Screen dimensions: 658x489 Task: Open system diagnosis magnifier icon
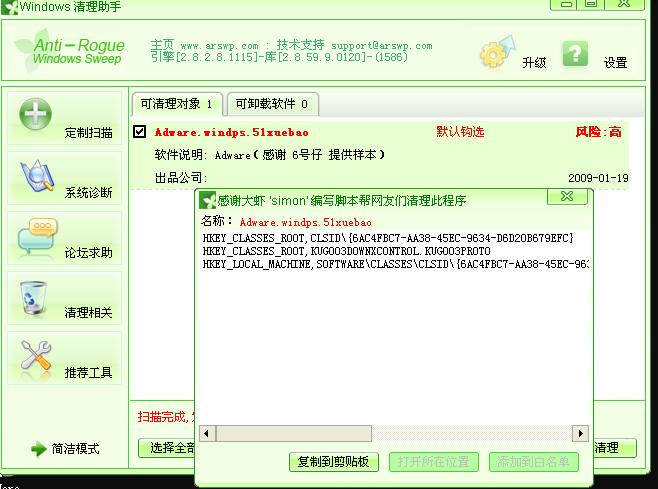tap(37, 175)
